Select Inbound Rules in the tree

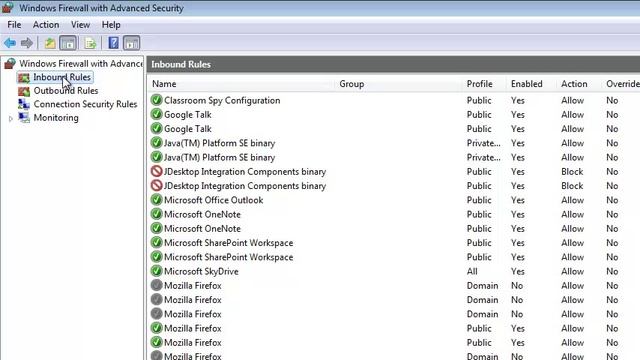[x=62, y=77]
